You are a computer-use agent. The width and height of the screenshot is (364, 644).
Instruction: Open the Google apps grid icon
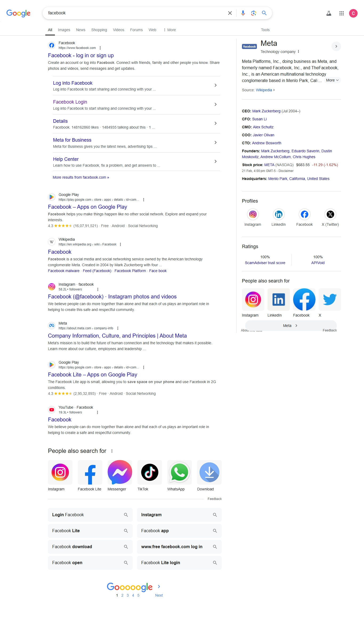[x=342, y=13]
